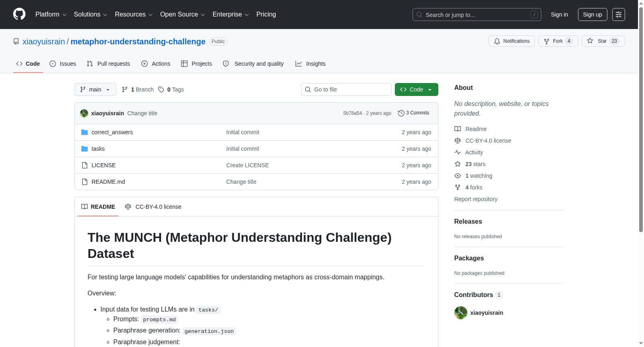Open the Contributors heading link
Viewport: 644px width, 347px height.
coord(479,295)
